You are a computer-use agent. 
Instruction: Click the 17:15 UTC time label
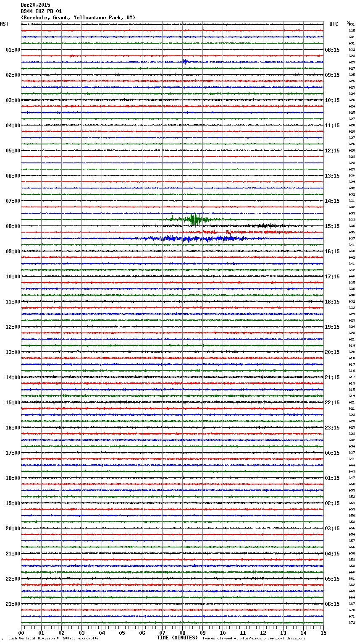pos(332,277)
